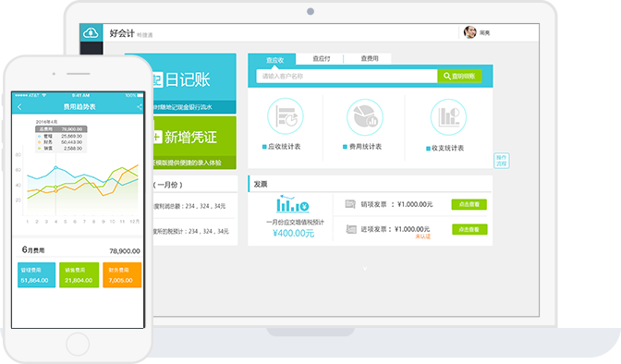The height and width of the screenshot is (364, 621).
Task: Tap the highlighted blue data point on the chart
Action: (x=55, y=168)
